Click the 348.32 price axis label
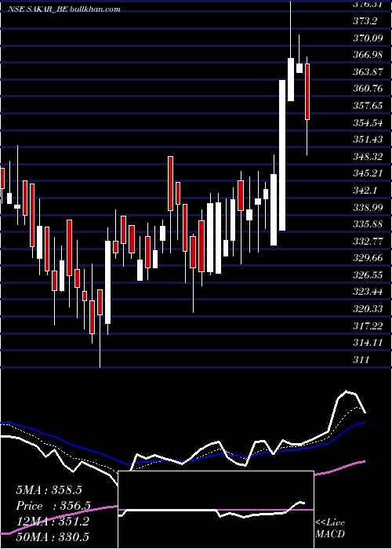Screen dimensions: 392x549 (368, 157)
